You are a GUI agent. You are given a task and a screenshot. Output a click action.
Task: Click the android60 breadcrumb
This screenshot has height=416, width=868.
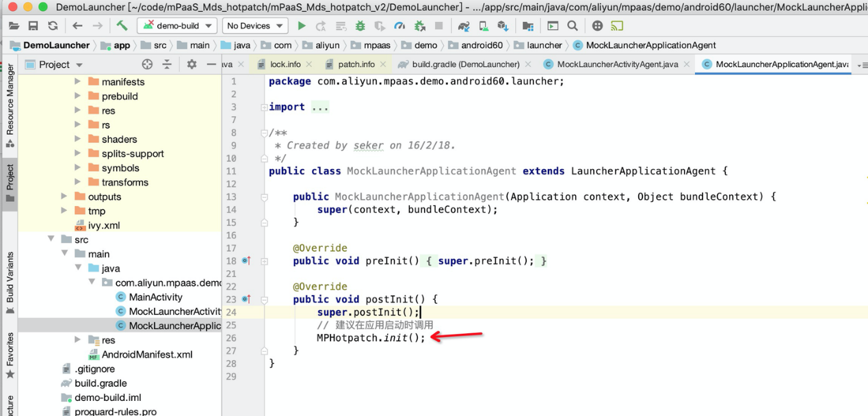(x=475, y=45)
